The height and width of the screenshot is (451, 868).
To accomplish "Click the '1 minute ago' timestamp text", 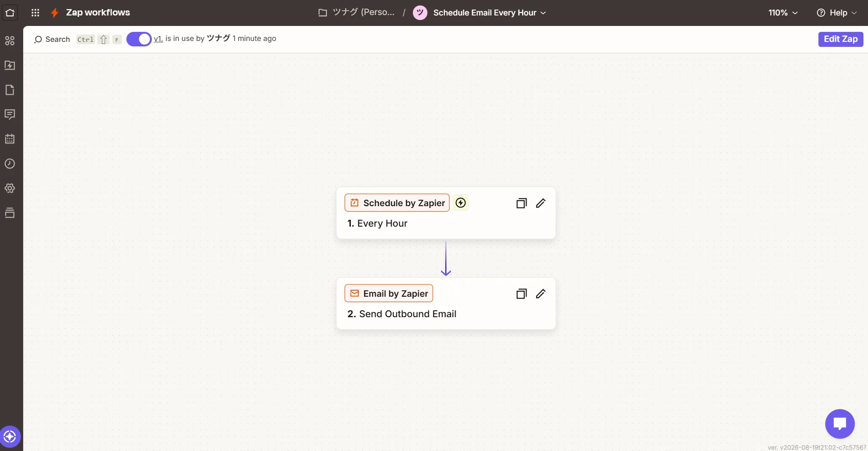I will [x=254, y=39].
